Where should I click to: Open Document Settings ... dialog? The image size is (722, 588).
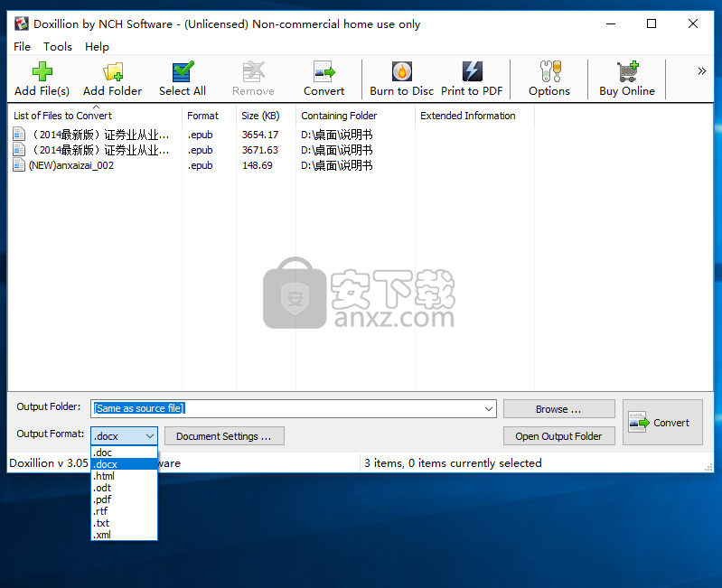[224, 435]
